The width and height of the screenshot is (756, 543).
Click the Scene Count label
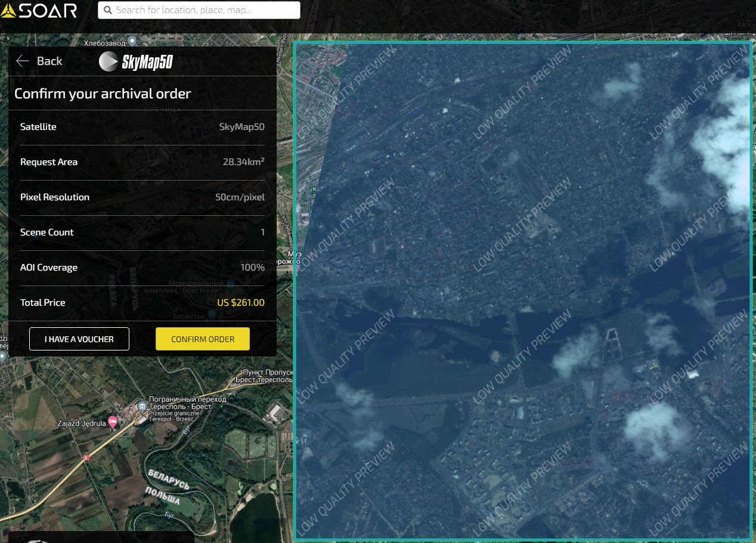[47, 232]
